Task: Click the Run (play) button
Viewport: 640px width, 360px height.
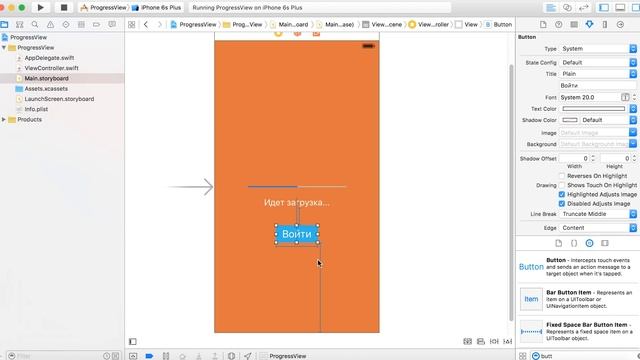Action: tap(40, 7)
